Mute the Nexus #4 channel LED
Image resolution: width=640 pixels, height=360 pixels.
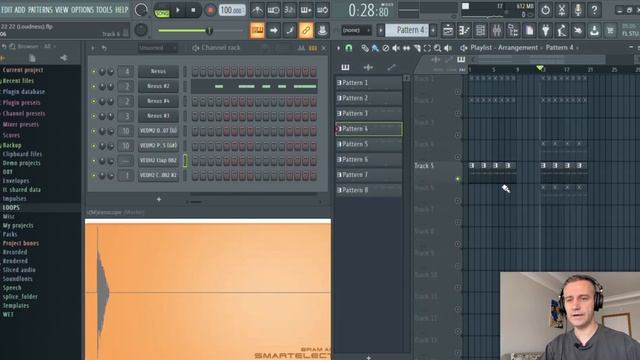coord(93,101)
